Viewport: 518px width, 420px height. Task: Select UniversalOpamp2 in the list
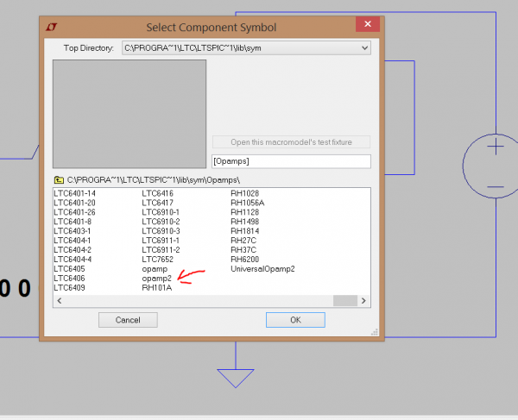pyautogui.click(x=262, y=269)
